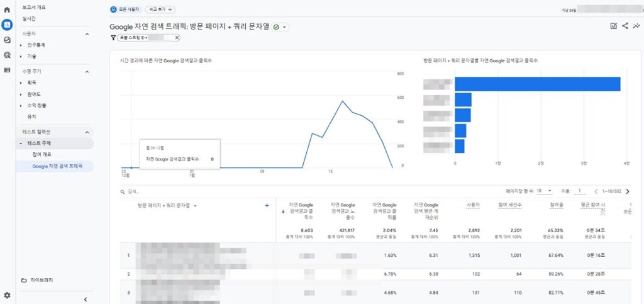The height and width of the screenshot is (304, 644).
Task: Expand the 수익 창출 tree item
Action: (x=21, y=106)
